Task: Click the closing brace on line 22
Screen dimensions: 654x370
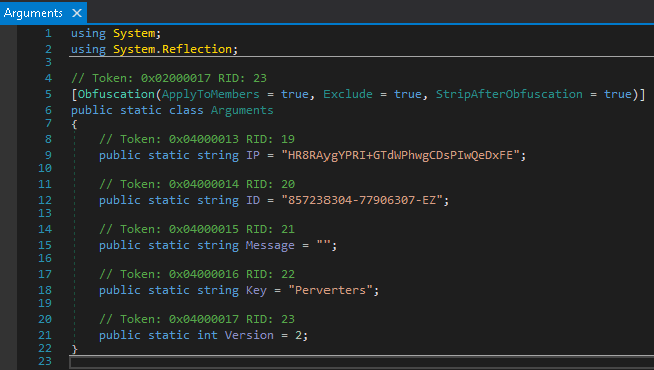Action: pos(74,349)
